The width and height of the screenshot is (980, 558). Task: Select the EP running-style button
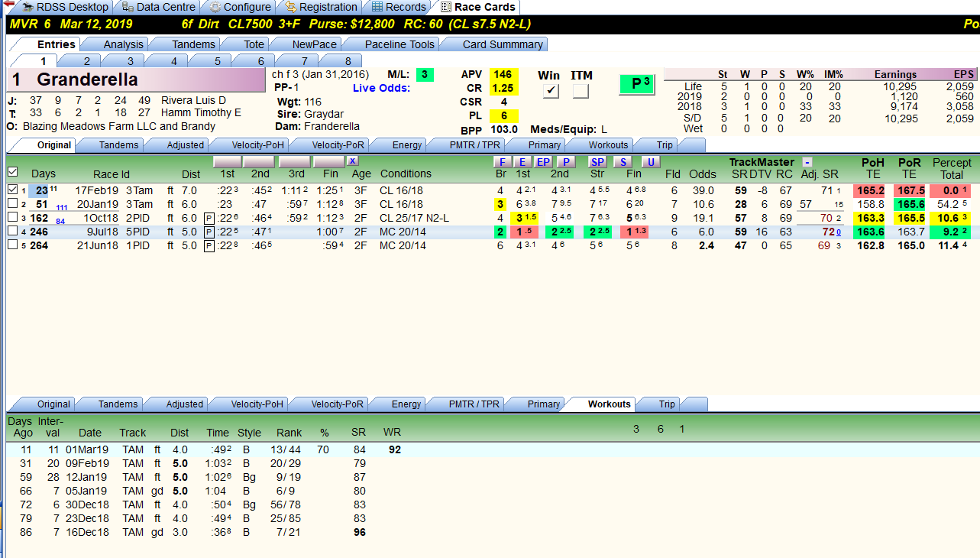pos(543,162)
